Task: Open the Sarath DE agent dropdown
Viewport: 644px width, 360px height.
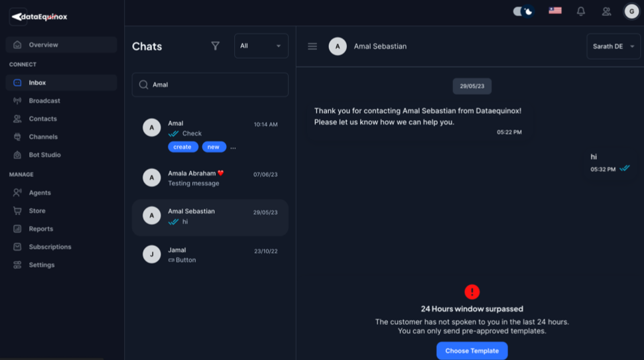Action: [x=613, y=46]
